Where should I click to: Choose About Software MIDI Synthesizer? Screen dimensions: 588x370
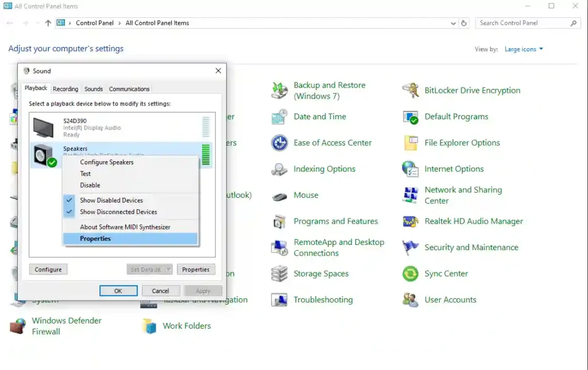click(130, 227)
